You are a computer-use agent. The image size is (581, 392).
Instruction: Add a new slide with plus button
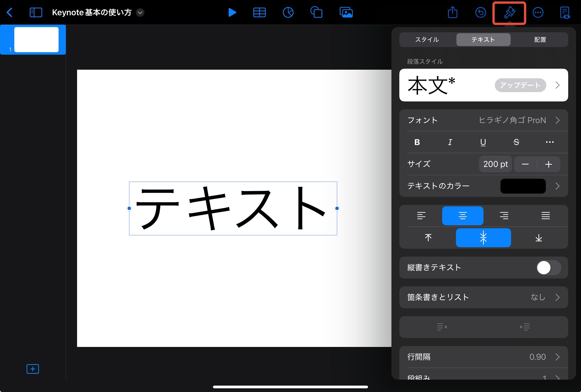[x=33, y=369]
